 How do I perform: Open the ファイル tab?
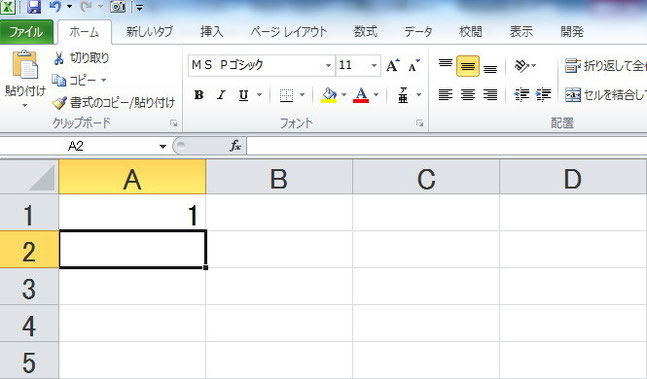pos(26,32)
